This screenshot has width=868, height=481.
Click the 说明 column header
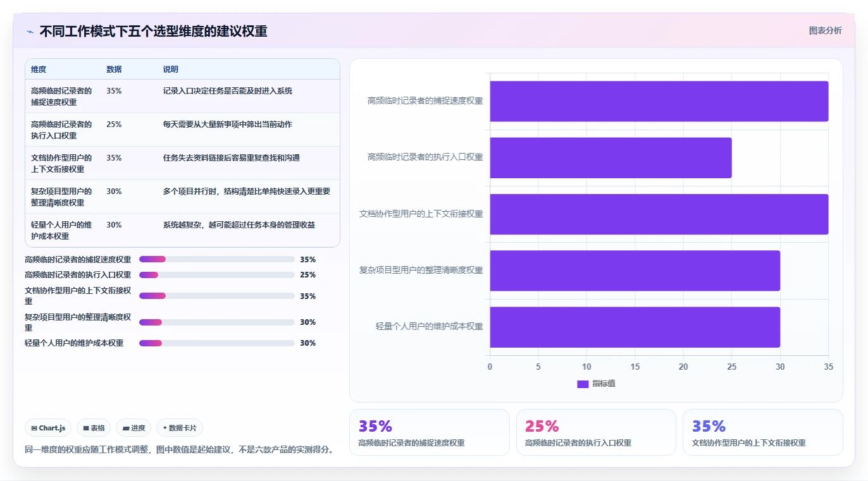(171, 70)
